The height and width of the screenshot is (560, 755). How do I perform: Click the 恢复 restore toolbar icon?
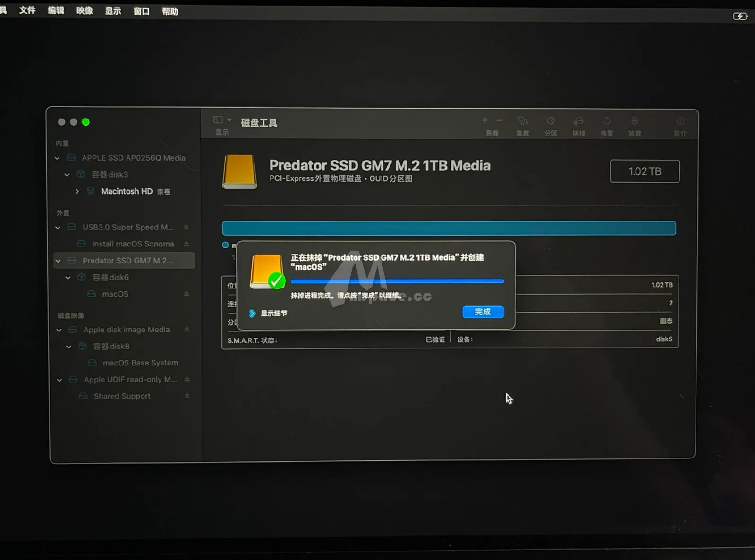[x=607, y=121]
